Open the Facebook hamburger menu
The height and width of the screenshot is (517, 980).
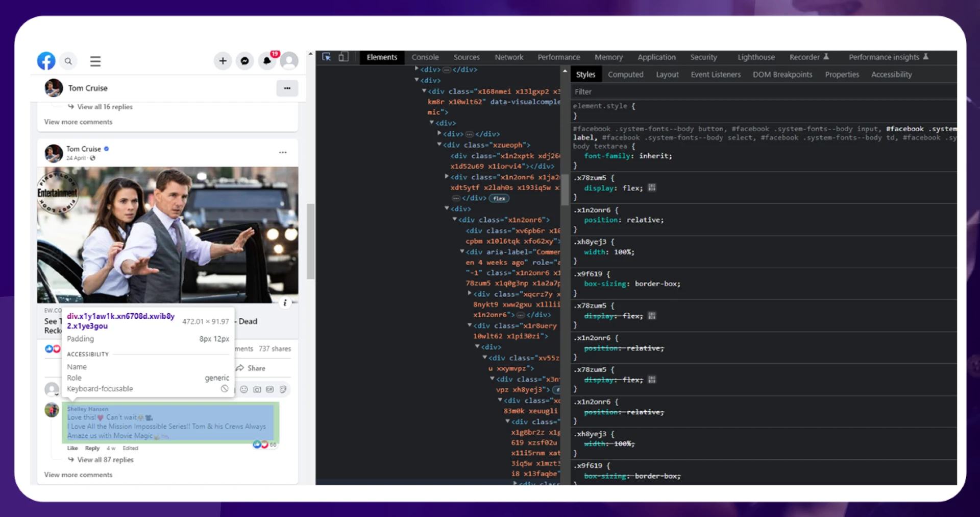(95, 61)
